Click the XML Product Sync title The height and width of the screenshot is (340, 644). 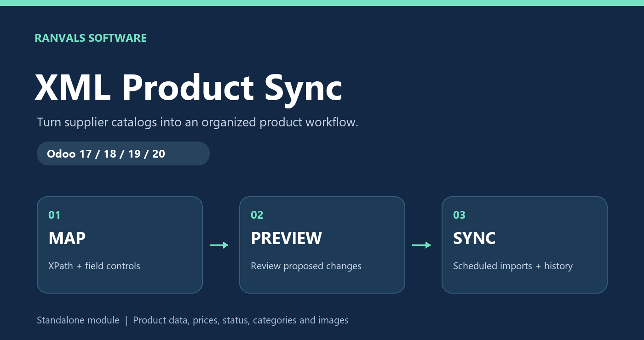(x=189, y=88)
